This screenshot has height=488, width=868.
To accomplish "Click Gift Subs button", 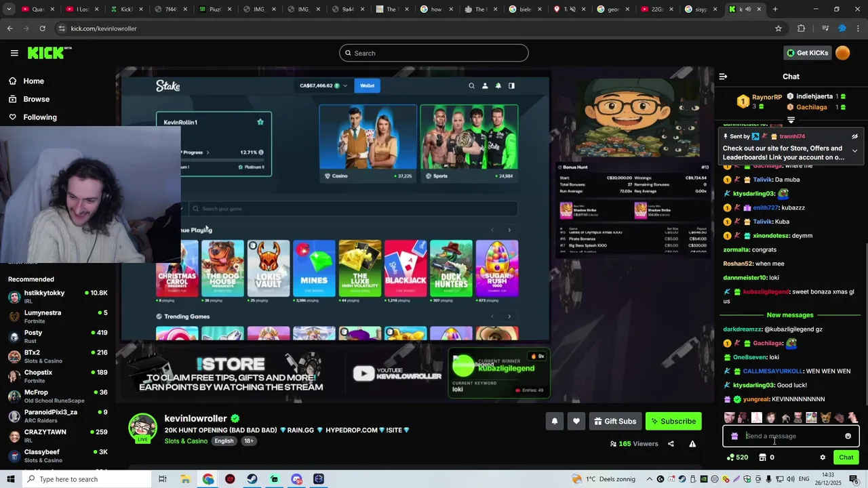I will [x=615, y=421].
